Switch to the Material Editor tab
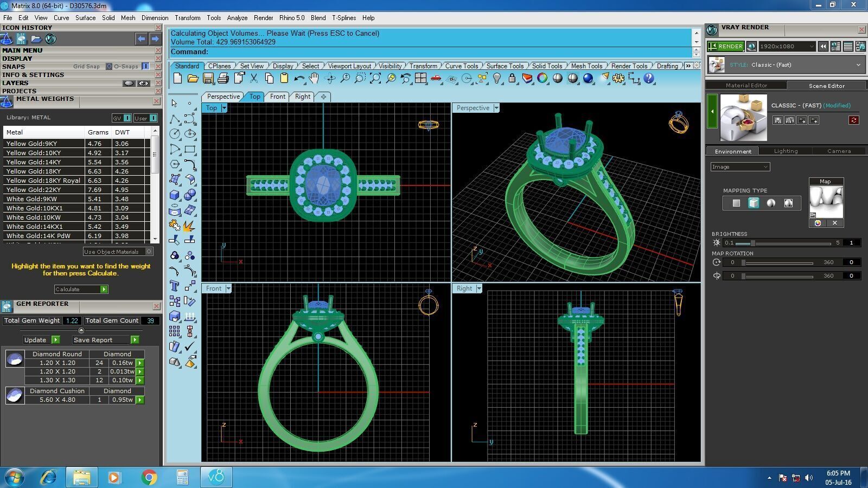This screenshot has height=488, width=868. [x=746, y=86]
